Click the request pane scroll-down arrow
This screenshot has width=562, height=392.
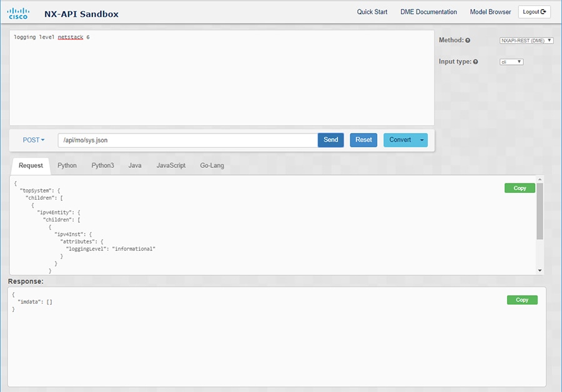[540, 270]
